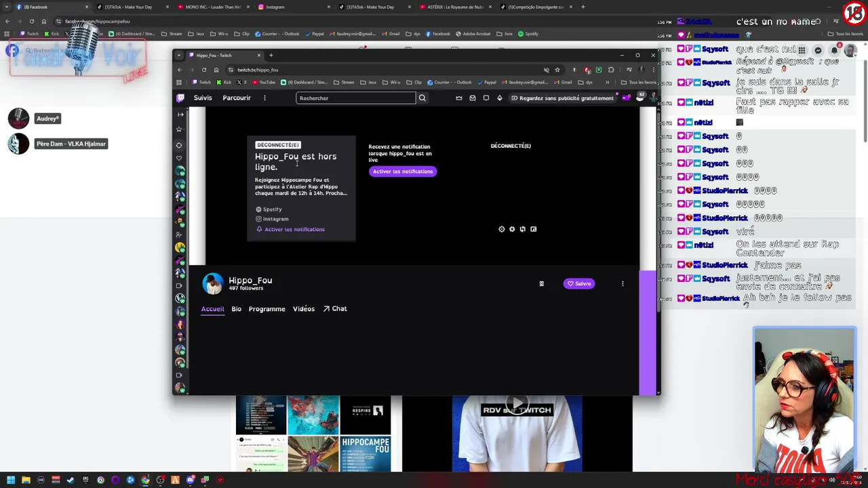Image resolution: width=868 pixels, height=488 pixels.
Task: Open the Vidéos tab
Action: [303, 309]
